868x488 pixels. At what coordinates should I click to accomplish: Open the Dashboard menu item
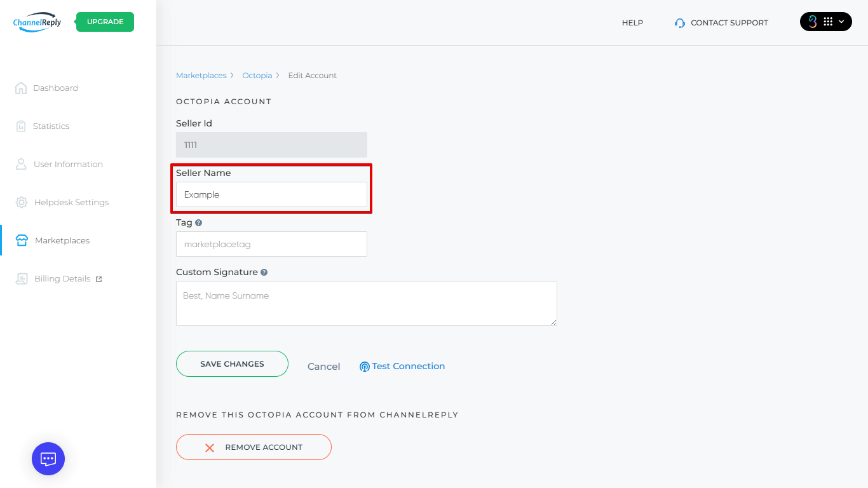(55, 88)
